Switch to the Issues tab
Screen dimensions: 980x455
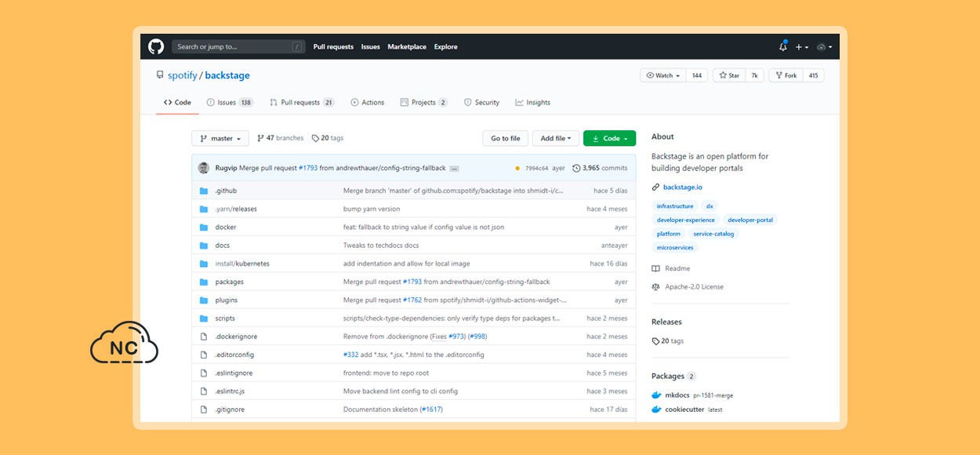point(230,103)
